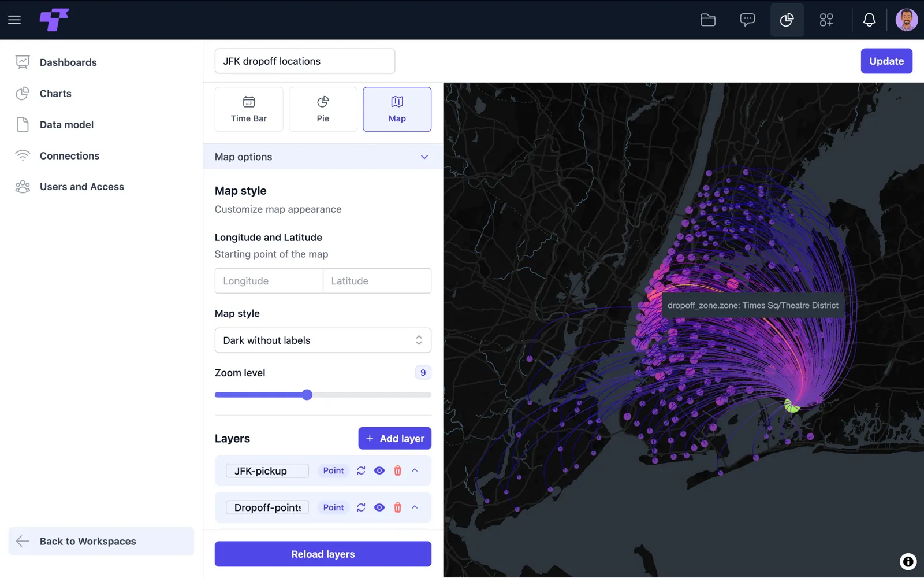The height and width of the screenshot is (578, 924).
Task: Open the user profile avatar
Action: click(x=907, y=20)
